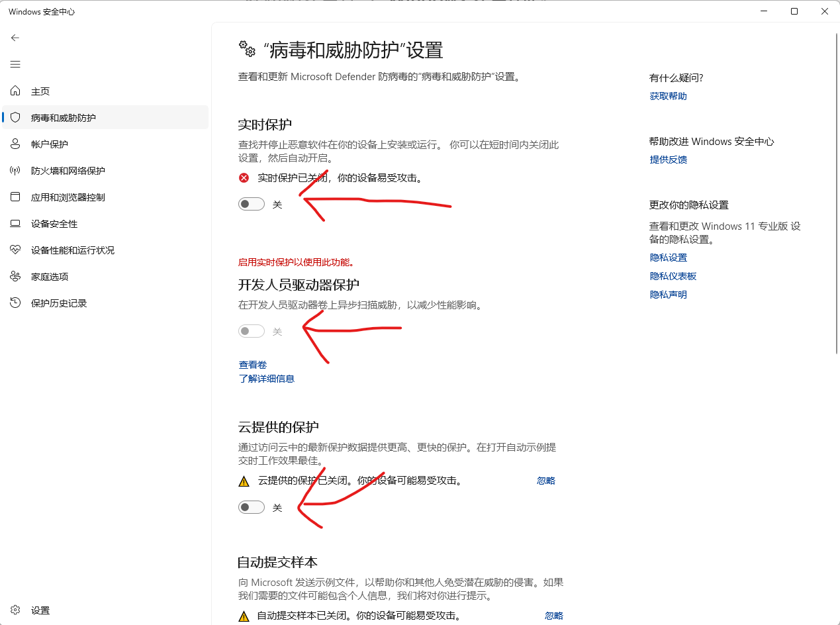Image resolution: width=840 pixels, height=625 pixels.
Task: Enable the 云提供的保护 toggle
Action: (252, 507)
